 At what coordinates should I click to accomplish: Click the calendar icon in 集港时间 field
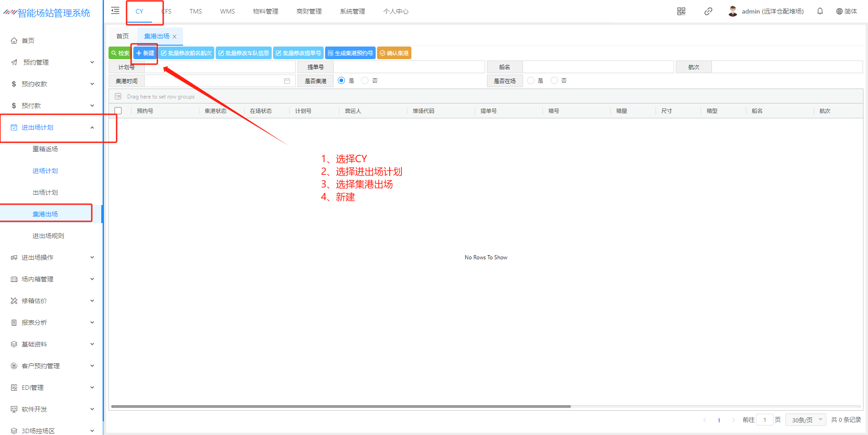287,81
